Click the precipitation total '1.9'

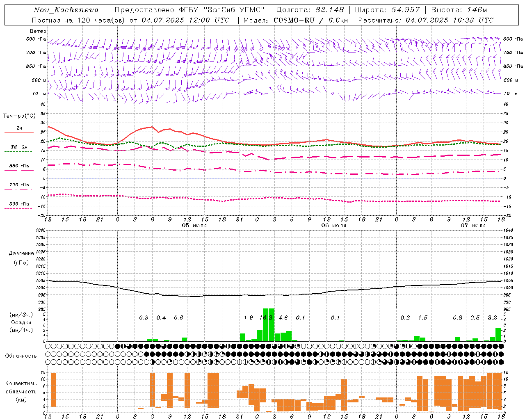pyautogui.click(x=249, y=317)
